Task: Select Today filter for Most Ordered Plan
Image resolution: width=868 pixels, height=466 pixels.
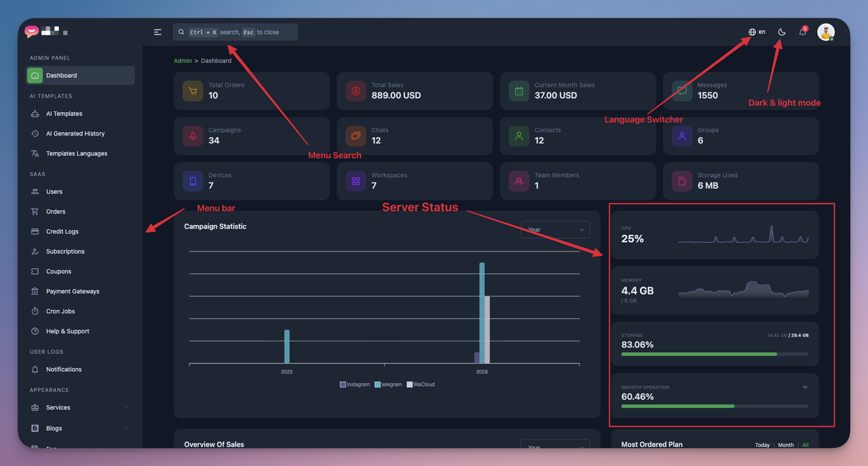Action: [762, 445]
